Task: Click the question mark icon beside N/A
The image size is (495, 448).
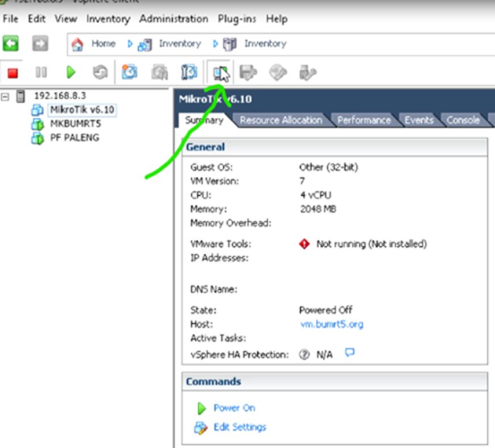Action: click(304, 355)
